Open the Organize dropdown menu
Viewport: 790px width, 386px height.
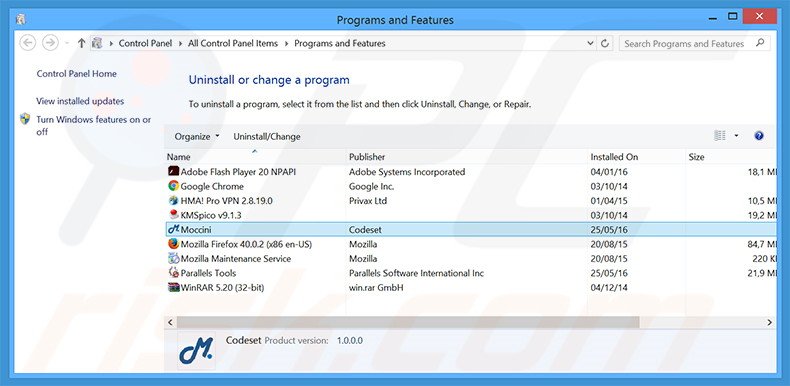point(197,137)
